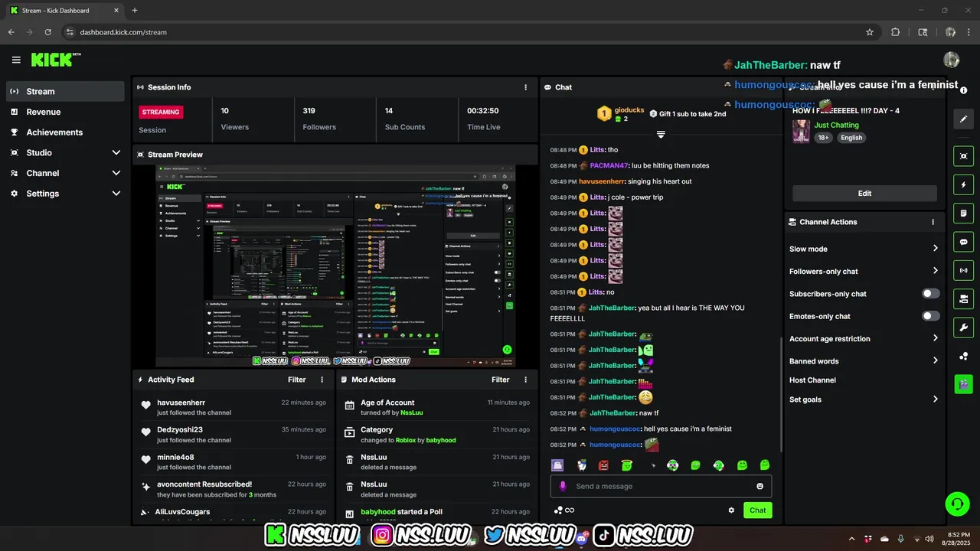Open Mod Actions three-dot options
This screenshot has width=980, height=551.
525,380
